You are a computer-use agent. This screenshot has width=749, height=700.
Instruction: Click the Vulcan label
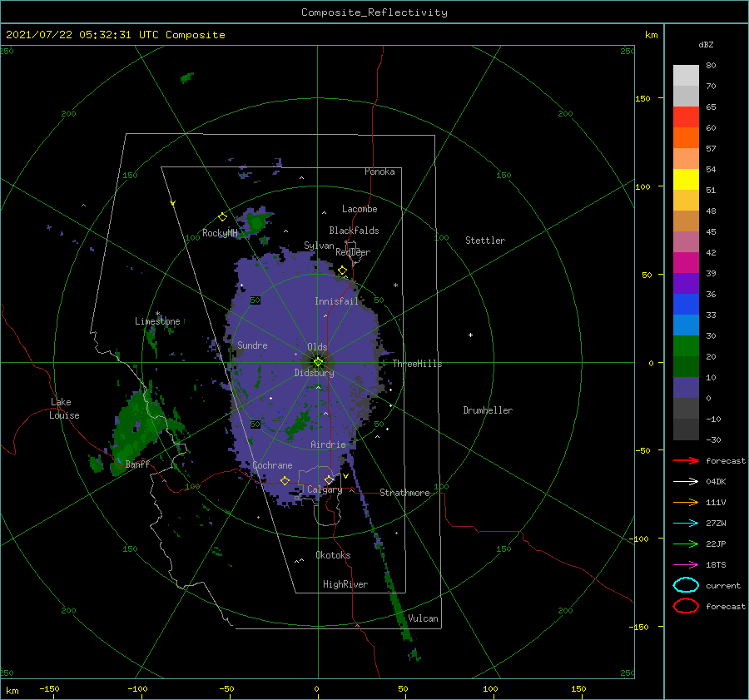423,618
